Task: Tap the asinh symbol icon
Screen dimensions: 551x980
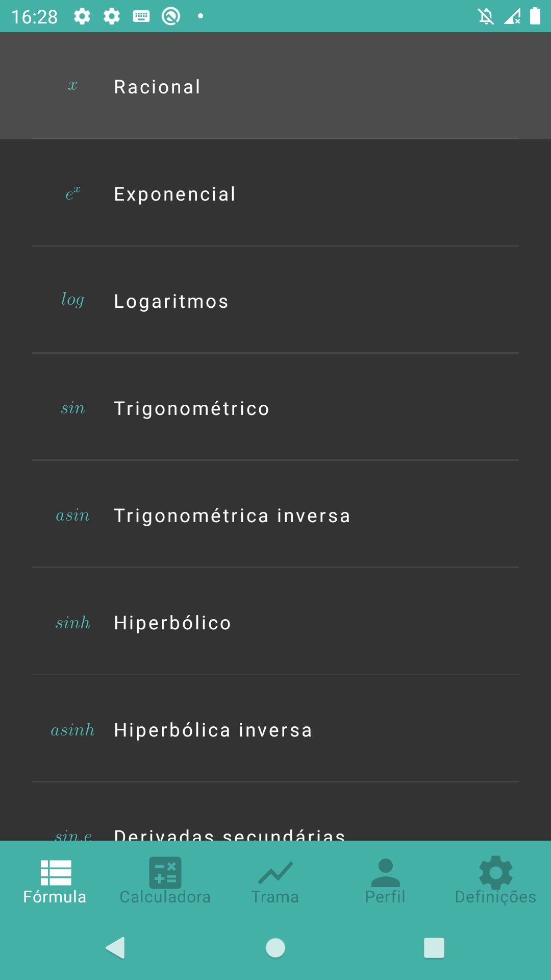Action: [x=72, y=730]
